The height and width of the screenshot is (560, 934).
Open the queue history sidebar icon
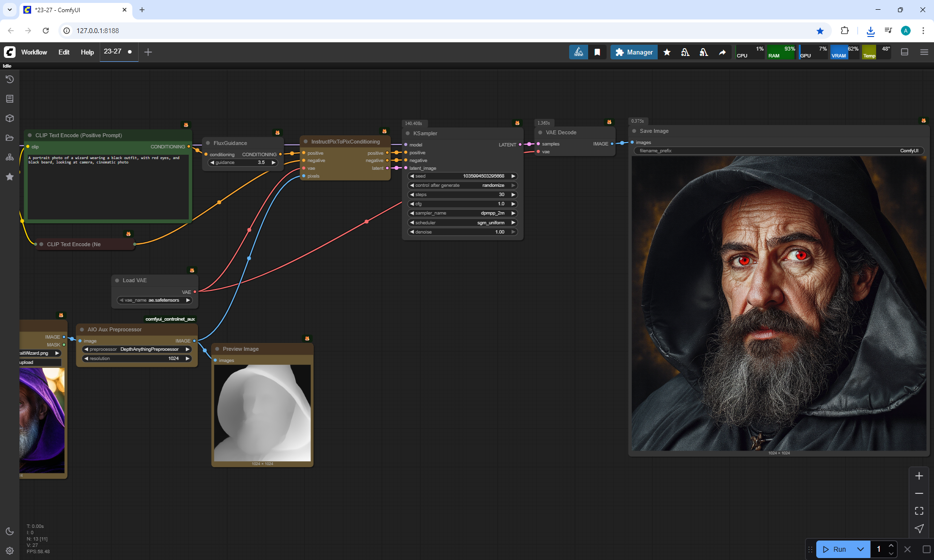click(x=10, y=79)
